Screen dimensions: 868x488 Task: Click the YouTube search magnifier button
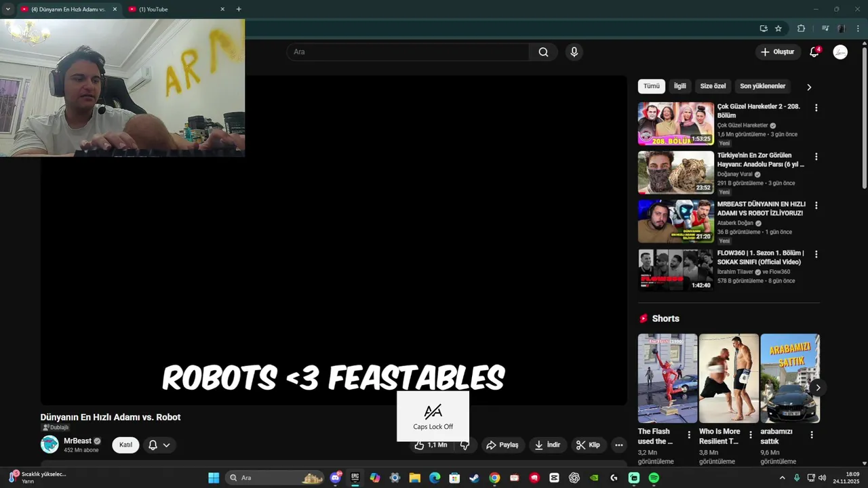click(543, 52)
